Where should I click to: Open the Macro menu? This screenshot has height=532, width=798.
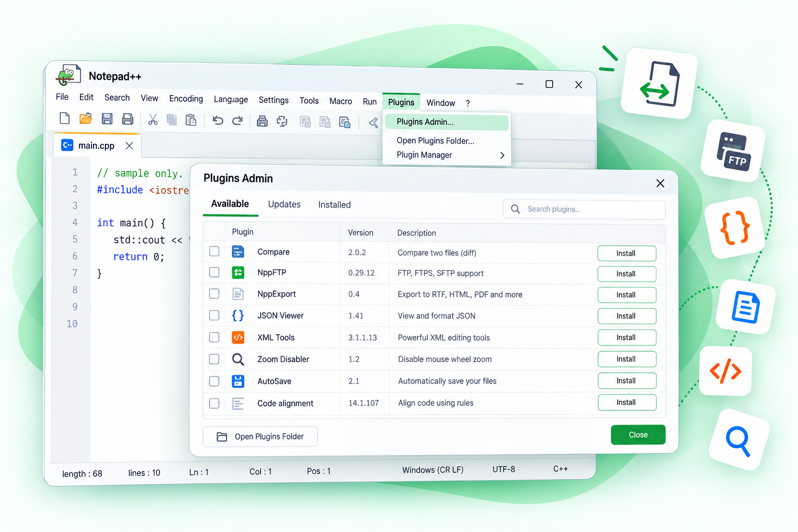click(341, 101)
